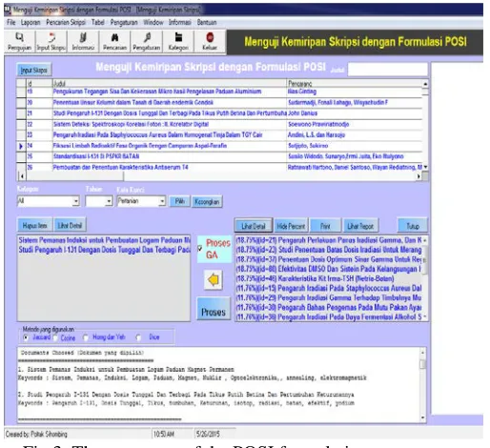Choose the Dice method radio button
The image size is (490, 448).
tap(138, 337)
